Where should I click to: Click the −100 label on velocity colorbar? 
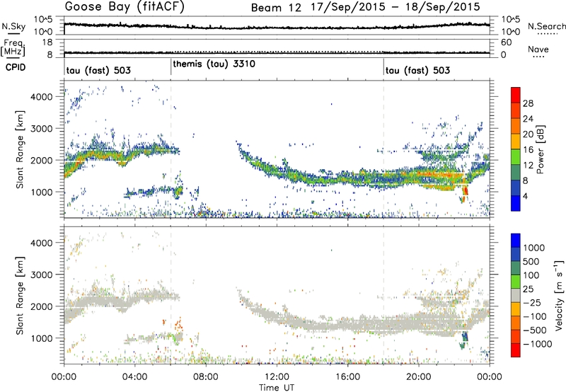point(534,316)
